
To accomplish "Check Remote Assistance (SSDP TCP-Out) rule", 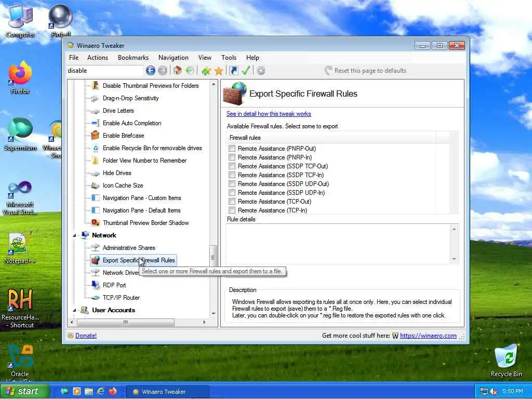I will (232, 166).
